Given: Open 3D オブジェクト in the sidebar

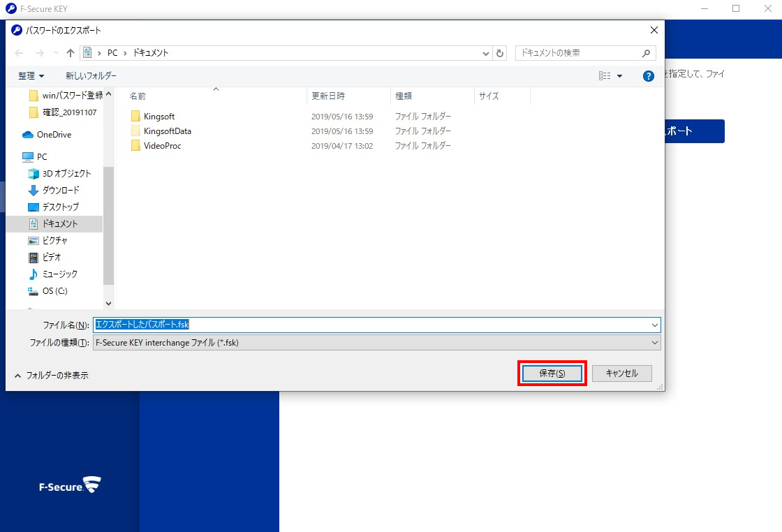Looking at the screenshot, I should [x=66, y=174].
